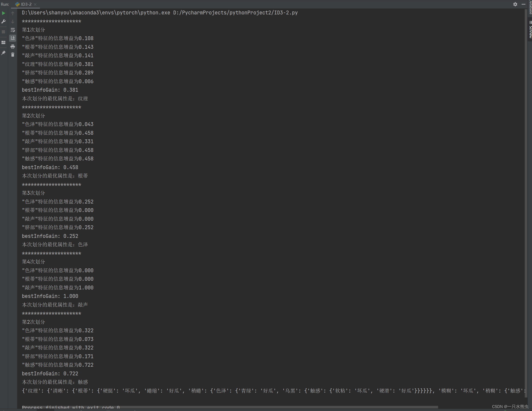This screenshot has width=532, height=411.
Task: Go up the stack trace arrow
Action: point(13,13)
